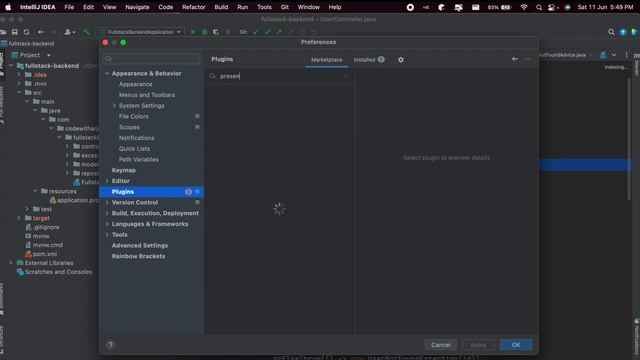This screenshot has width=640, height=360.
Task: Select the Notifications settings entry
Action: tap(137, 138)
